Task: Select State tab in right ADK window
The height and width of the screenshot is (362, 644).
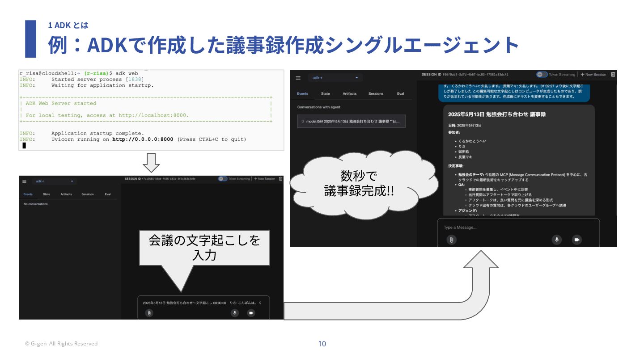Action: pyautogui.click(x=326, y=94)
